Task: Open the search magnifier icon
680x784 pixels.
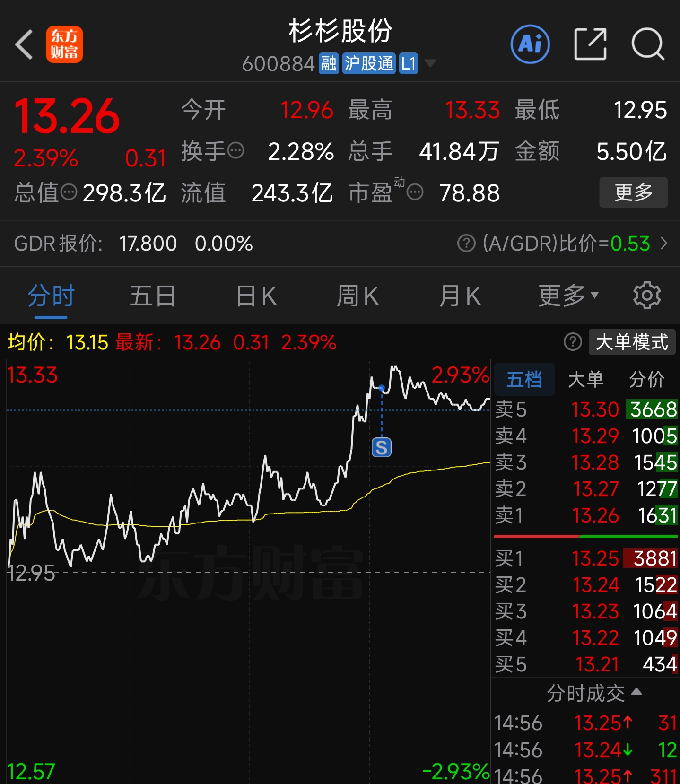Action: tap(648, 44)
